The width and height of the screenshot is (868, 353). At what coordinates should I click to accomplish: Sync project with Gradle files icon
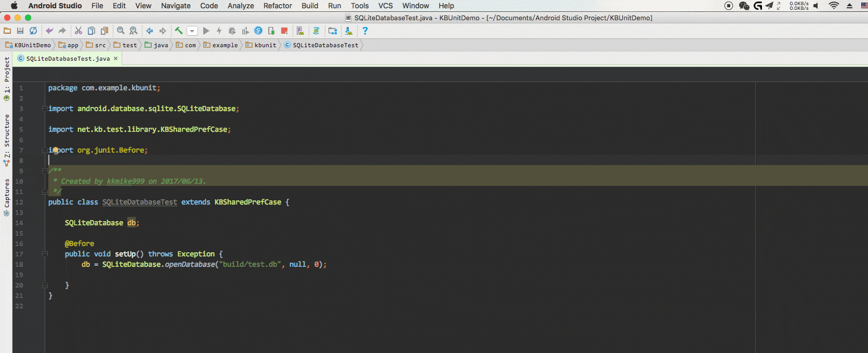[316, 31]
